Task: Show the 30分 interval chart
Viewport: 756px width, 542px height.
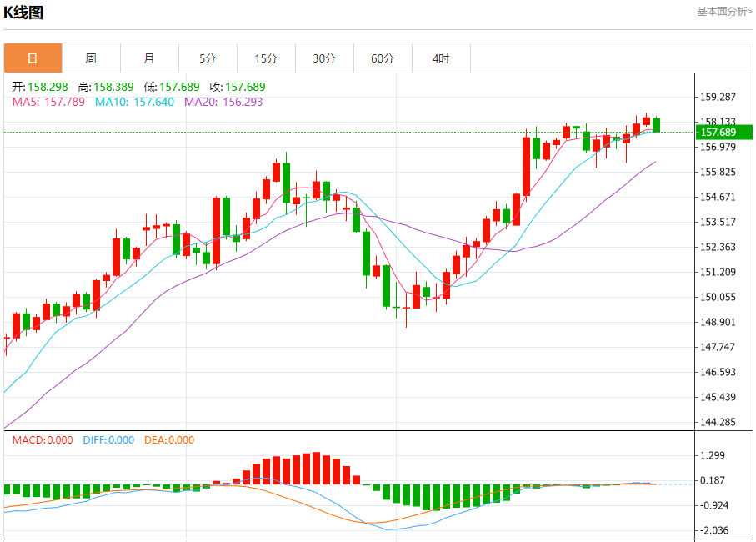Action: tap(324, 58)
